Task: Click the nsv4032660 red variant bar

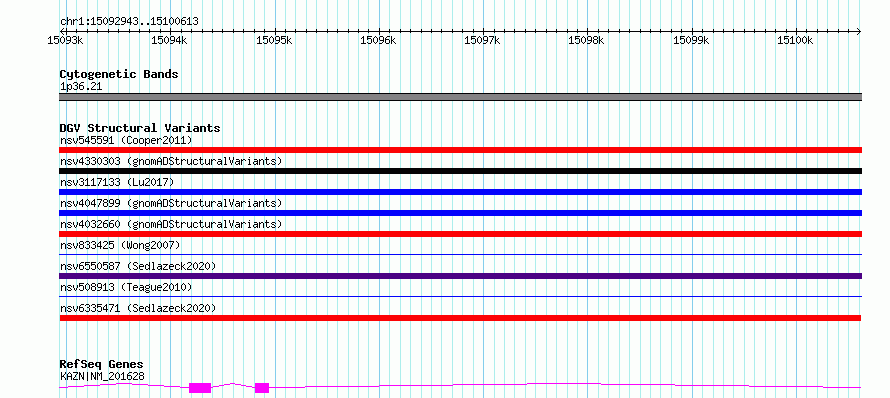Action: tap(460, 234)
